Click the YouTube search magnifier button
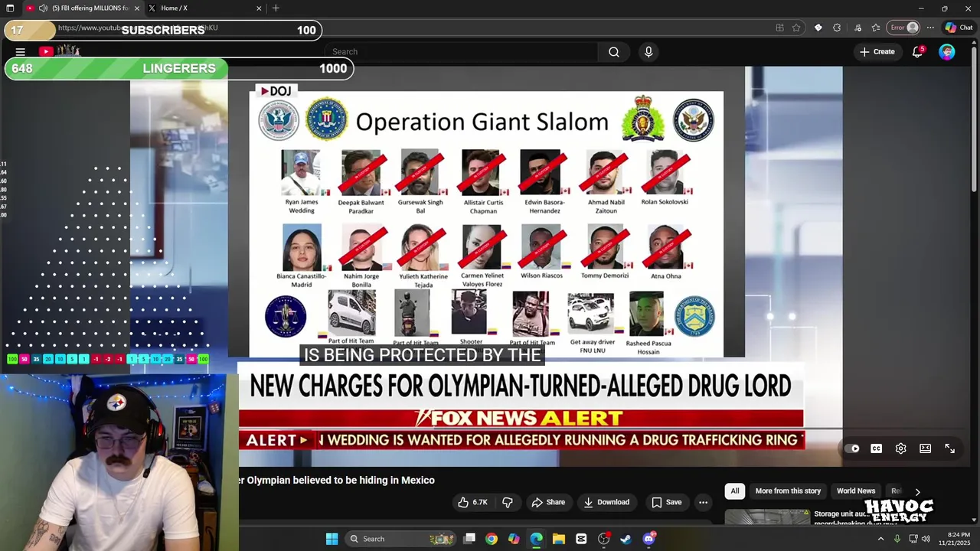The width and height of the screenshot is (980, 551). [614, 52]
